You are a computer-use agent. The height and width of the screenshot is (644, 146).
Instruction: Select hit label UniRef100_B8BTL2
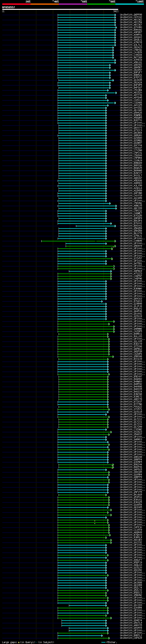pos(131,635)
